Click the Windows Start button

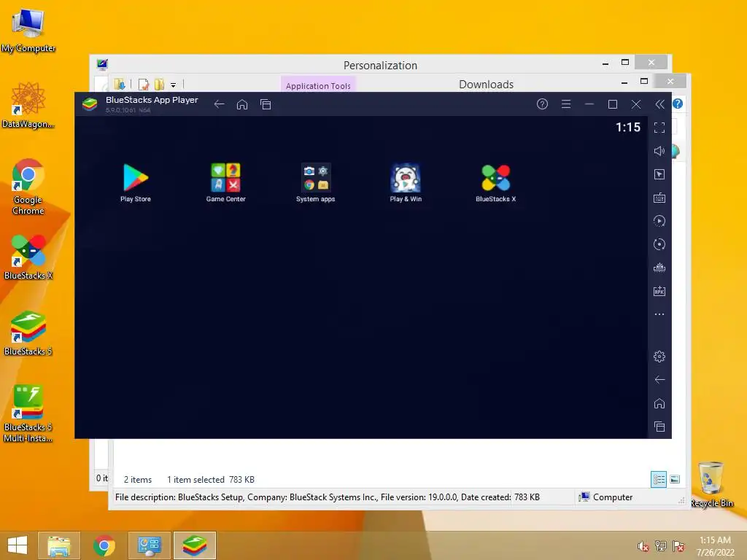[18, 545]
